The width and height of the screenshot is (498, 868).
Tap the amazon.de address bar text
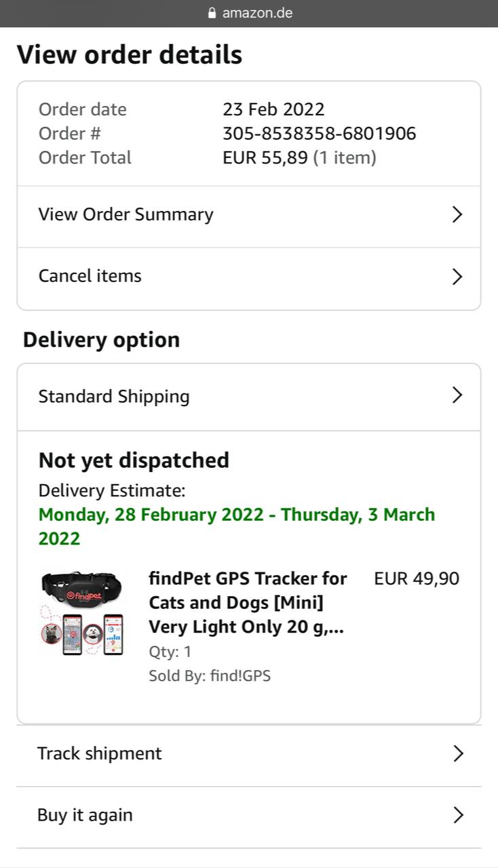point(257,13)
